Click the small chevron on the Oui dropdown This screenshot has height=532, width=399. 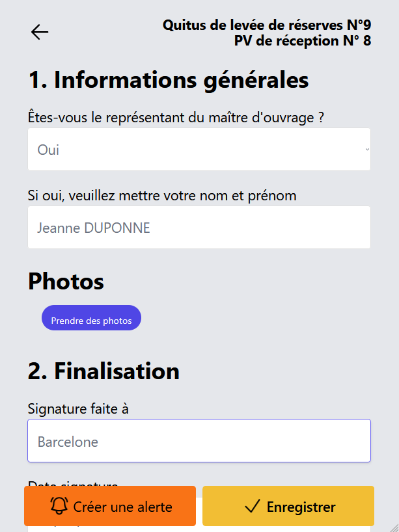[x=367, y=150]
